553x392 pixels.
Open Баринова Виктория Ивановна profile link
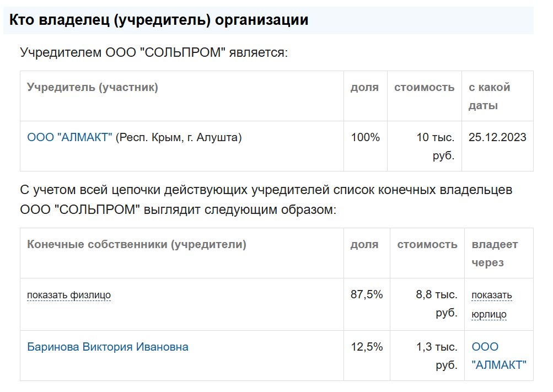pos(108,347)
